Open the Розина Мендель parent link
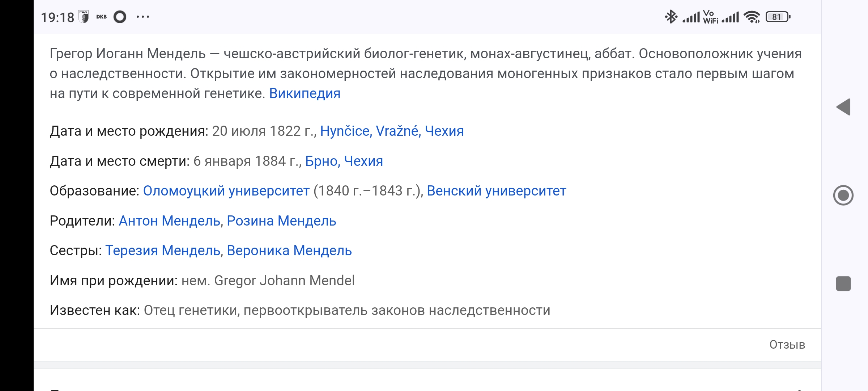This screenshot has width=868, height=391. (x=281, y=221)
